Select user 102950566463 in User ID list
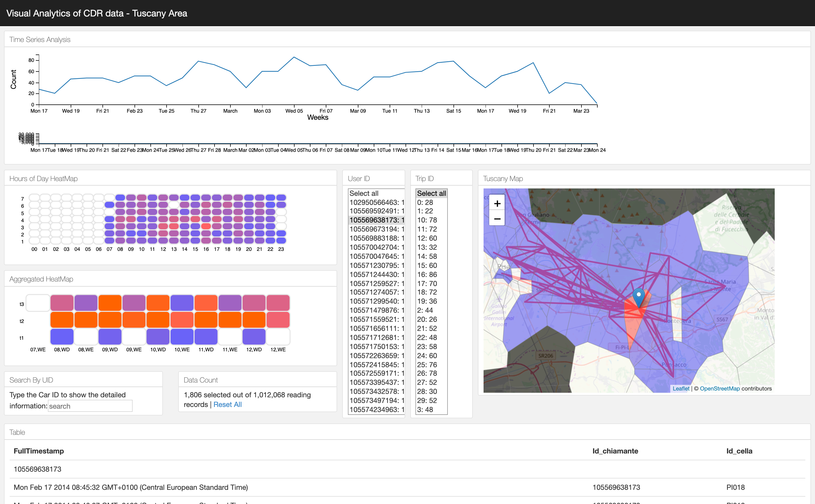 [376, 202]
